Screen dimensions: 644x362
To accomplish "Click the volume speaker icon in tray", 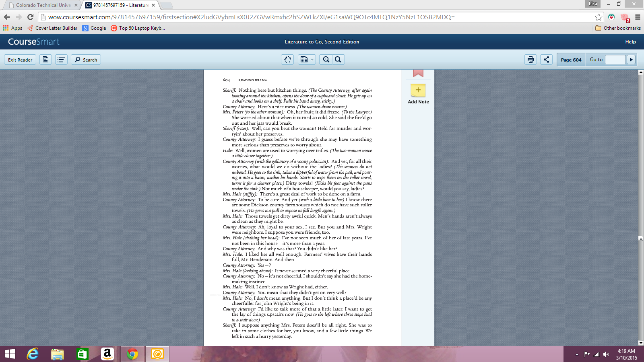I will coord(606,354).
